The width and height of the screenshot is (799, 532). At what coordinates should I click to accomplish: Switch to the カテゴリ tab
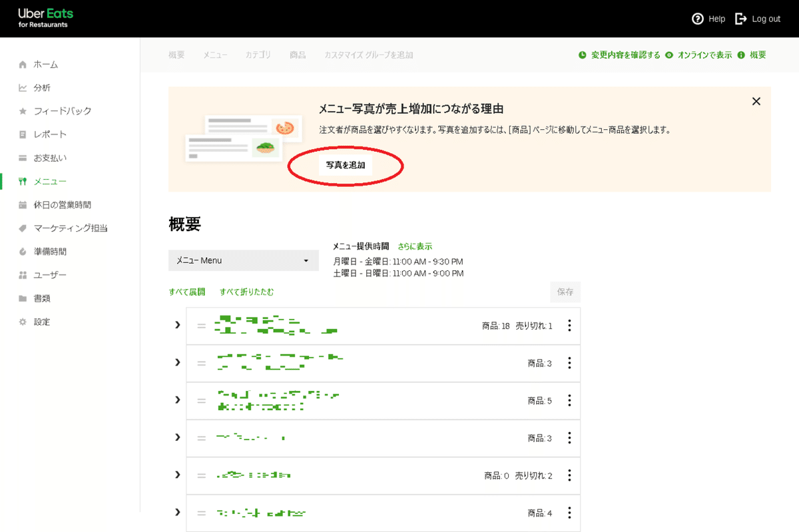click(258, 55)
